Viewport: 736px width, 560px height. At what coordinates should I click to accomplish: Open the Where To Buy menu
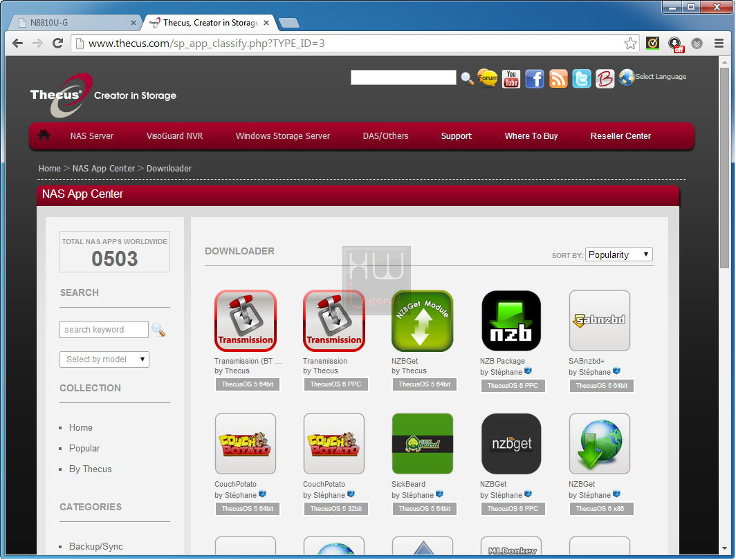(531, 136)
